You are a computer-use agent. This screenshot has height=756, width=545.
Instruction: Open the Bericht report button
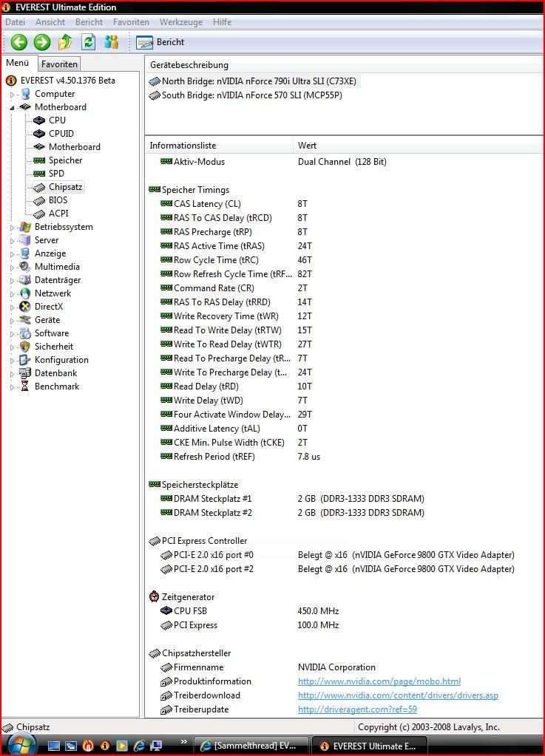pos(160,42)
